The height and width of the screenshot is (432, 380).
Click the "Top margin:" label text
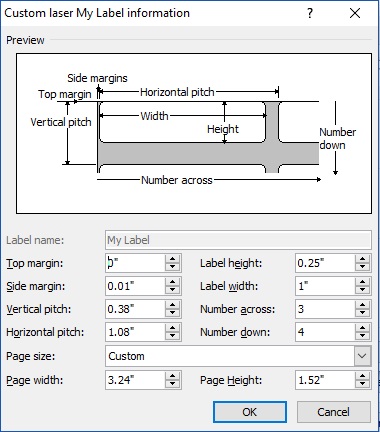[35, 263]
